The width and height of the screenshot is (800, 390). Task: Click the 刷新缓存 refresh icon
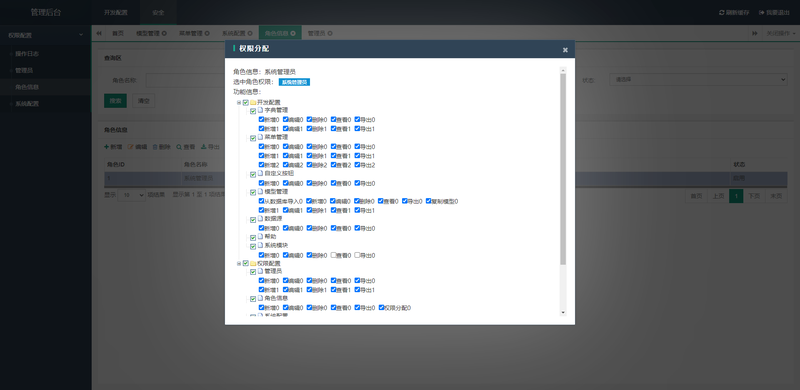coord(721,12)
